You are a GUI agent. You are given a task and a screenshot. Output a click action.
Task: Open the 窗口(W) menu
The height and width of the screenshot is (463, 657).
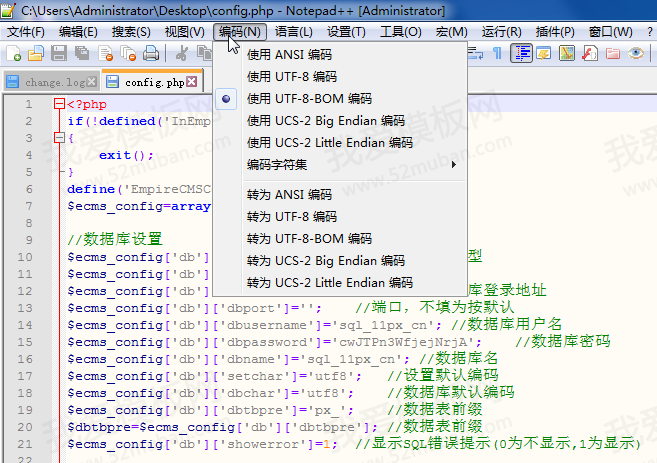[x=610, y=32]
